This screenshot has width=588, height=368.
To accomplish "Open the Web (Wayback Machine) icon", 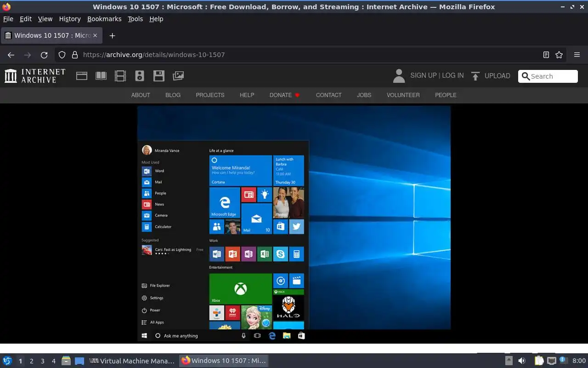I will click(82, 76).
